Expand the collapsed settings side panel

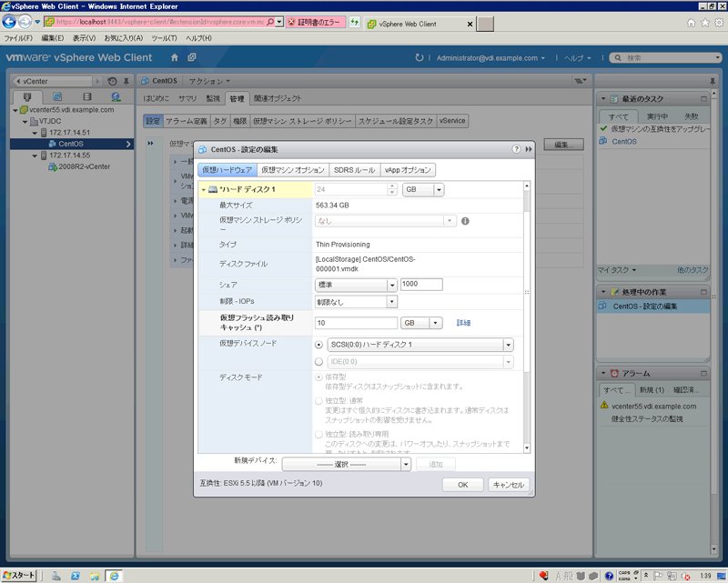point(150,143)
